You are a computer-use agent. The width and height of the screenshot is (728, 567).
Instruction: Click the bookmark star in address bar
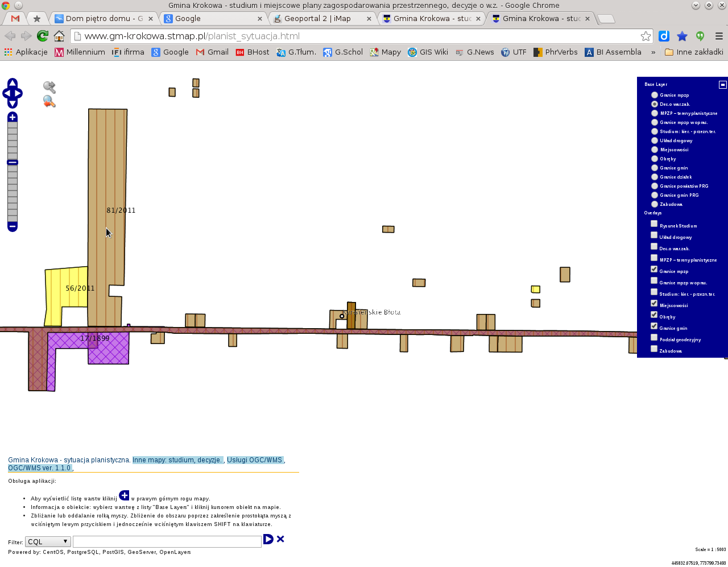pos(646,36)
